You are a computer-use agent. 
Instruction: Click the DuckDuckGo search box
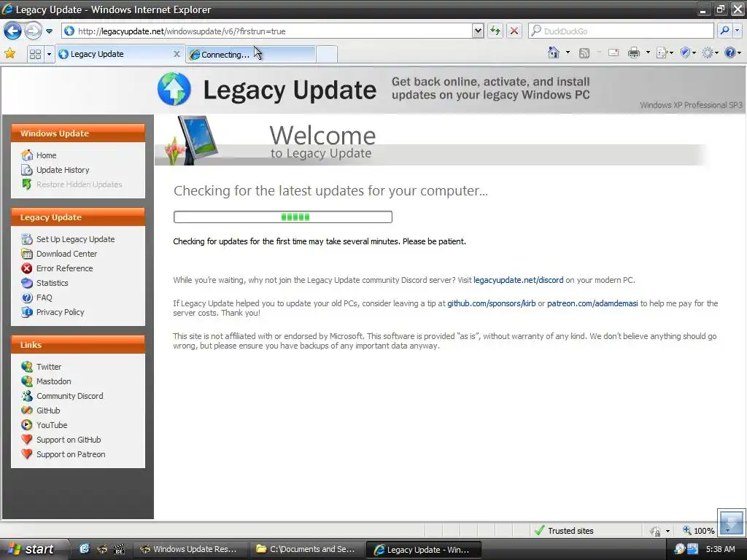tap(622, 31)
